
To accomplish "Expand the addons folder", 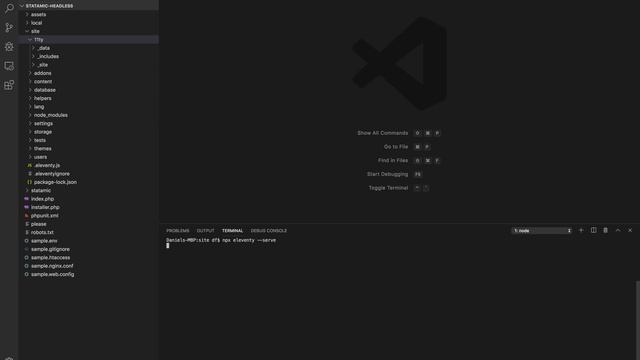I will tap(89, 73).
